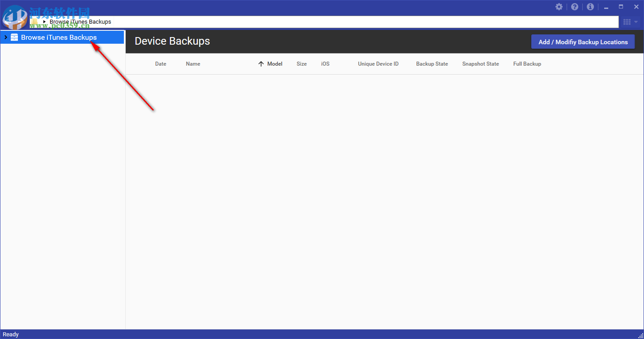
Task: Click the Unique Device ID column header
Action: (x=378, y=64)
